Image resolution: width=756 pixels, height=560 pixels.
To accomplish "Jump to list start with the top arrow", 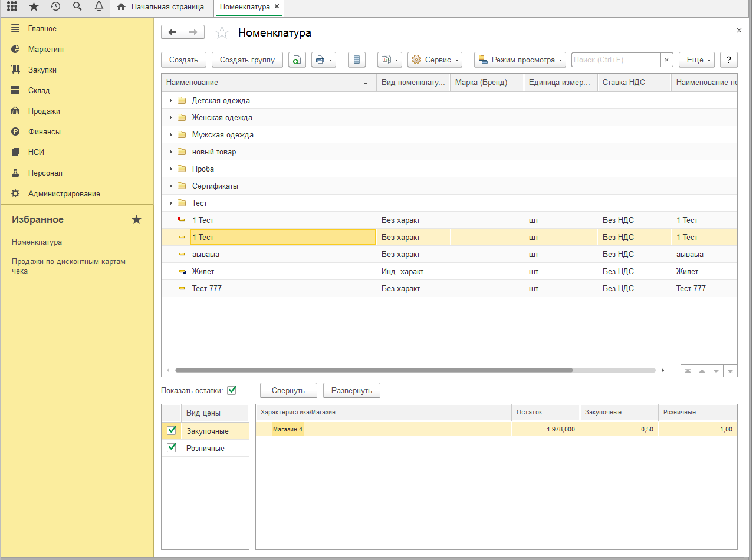I will 688,371.
